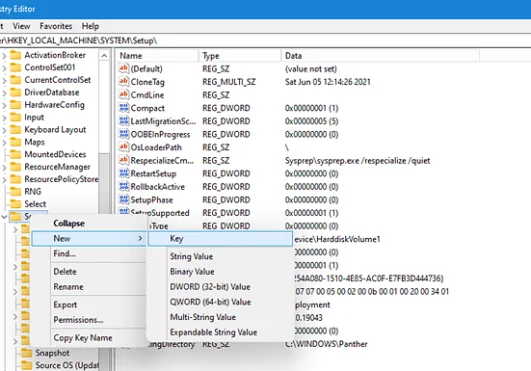Click the DWORD icon of RestartSetup value

pos(124,173)
